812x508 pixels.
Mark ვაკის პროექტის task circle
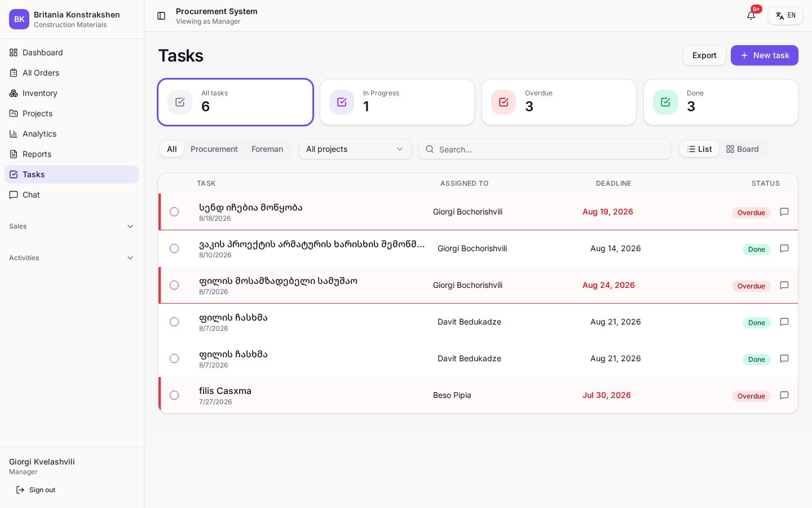coord(174,248)
